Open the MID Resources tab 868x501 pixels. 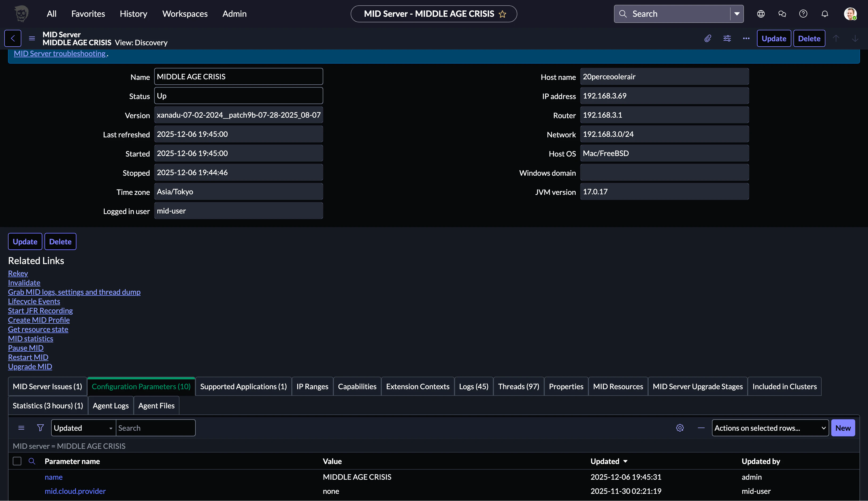(618, 387)
